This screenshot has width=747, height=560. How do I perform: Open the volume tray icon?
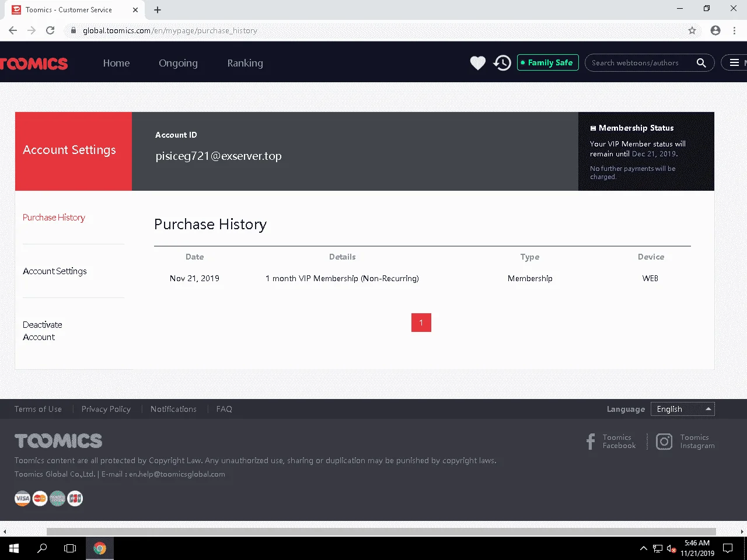671,548
